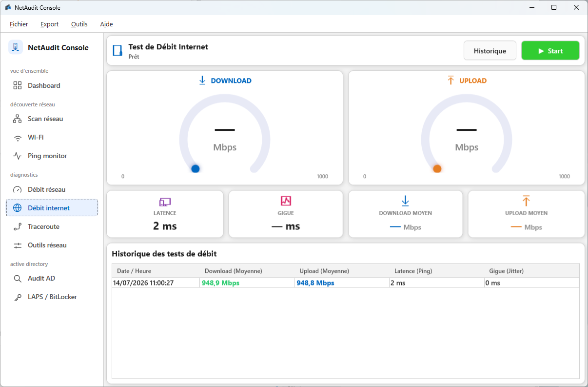Open Audit AD section
The image size is (588, 387).
click(x=52, y=279)
